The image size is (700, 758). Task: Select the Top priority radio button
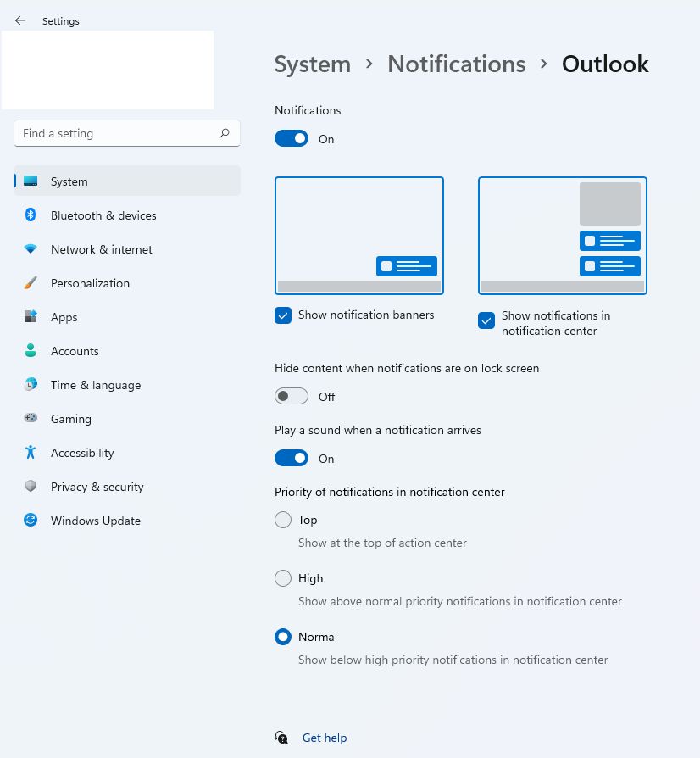point(283,520)
